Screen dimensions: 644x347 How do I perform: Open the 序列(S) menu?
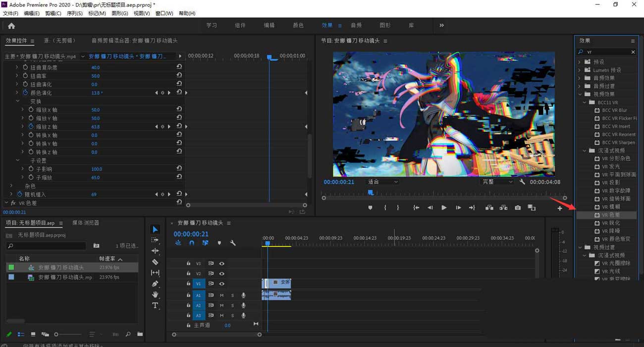tap(74, 13)
